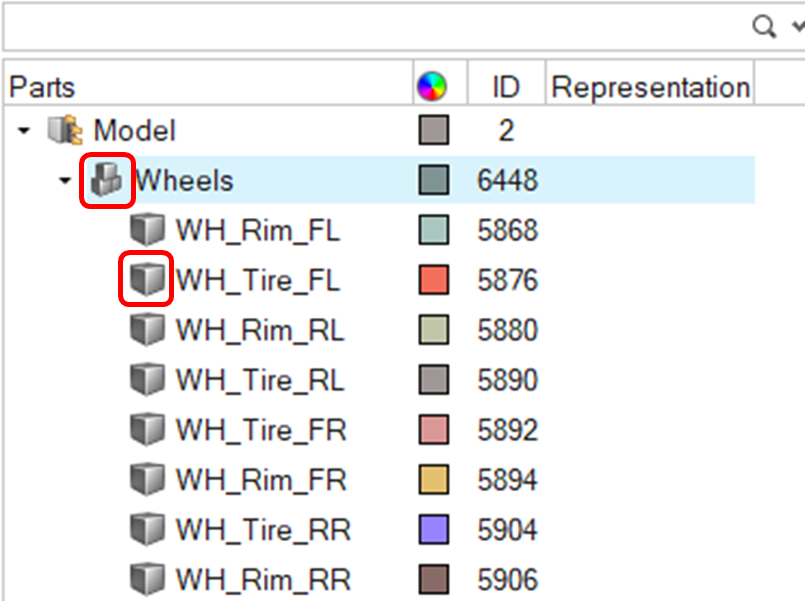Collapse the Model tree node
The height and width of the screenshot is (601, 805).
(x=23, y=130)
